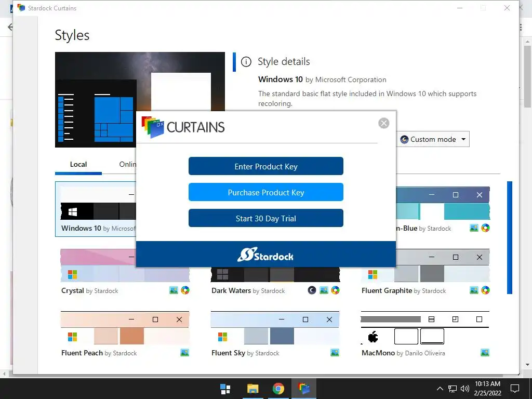Switch to the Local tab

[x=78, y=164]
